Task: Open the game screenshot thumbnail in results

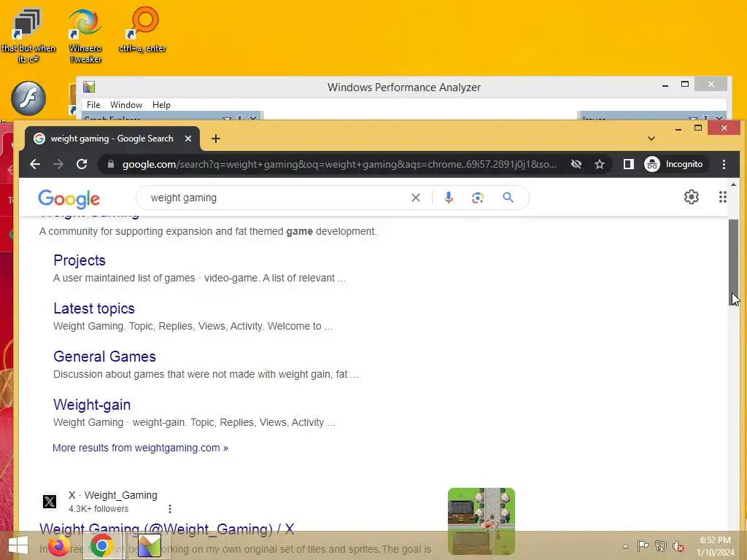Action: (481, 521)
